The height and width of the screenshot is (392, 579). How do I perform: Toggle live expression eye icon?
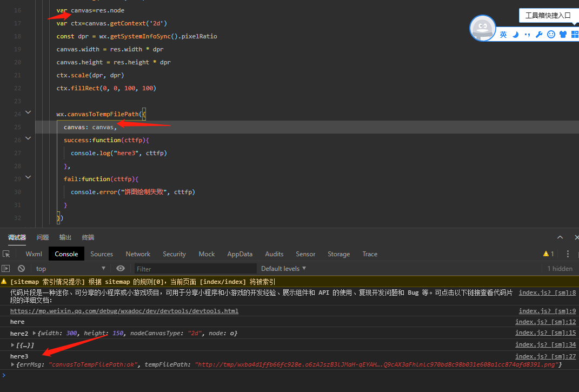tap(121, 268)
